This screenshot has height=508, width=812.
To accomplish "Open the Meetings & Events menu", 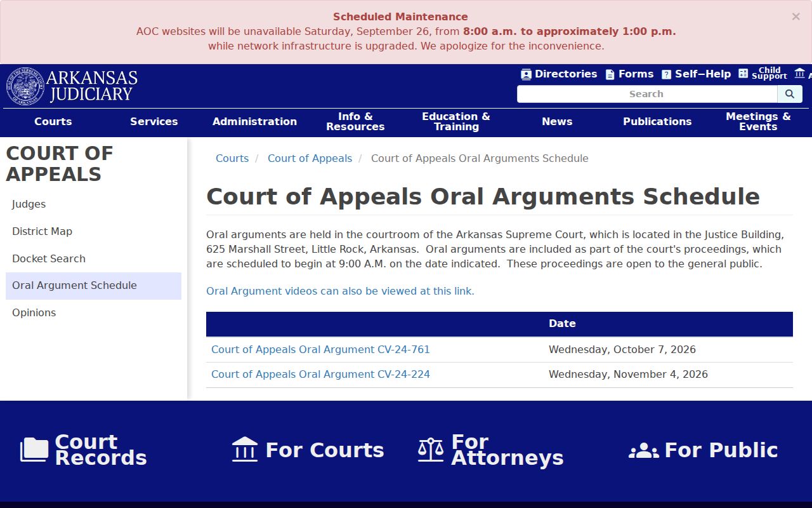I will click(758, 121).
